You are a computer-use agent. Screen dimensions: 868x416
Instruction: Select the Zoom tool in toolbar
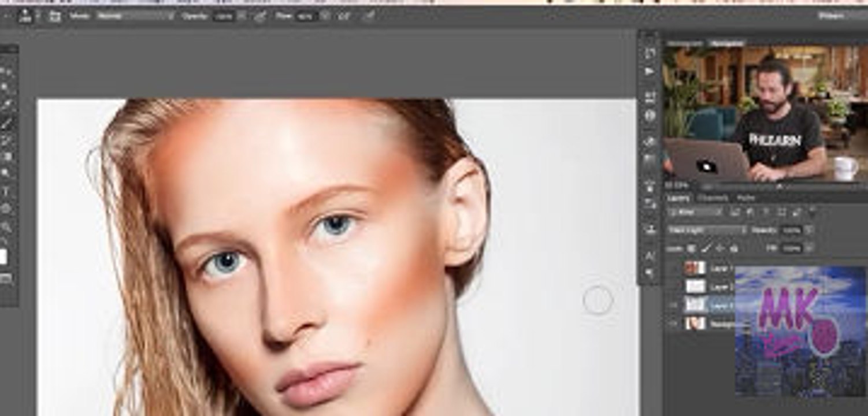point(7,226)
